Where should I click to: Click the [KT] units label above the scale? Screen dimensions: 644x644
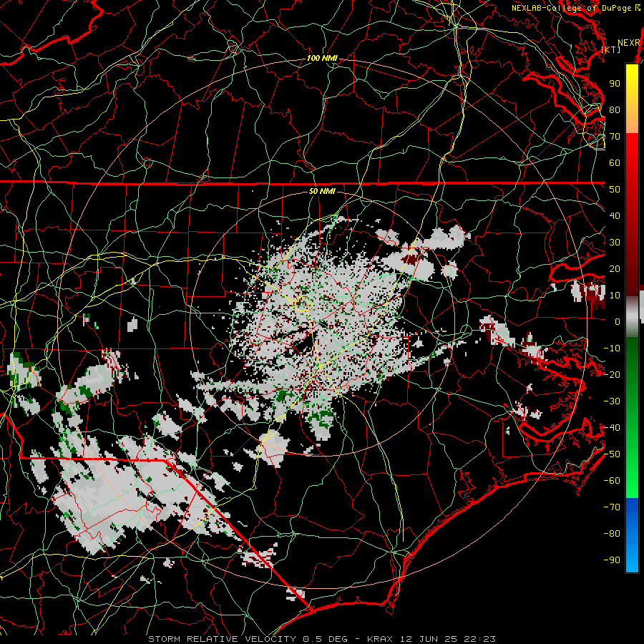point(611,49)
